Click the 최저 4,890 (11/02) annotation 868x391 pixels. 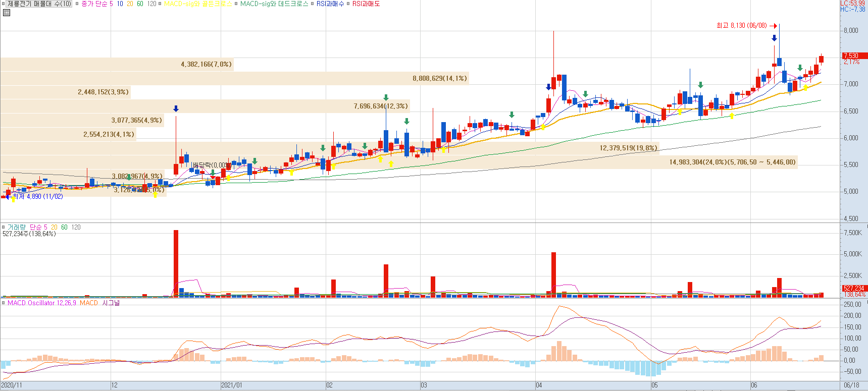[38, 196]
